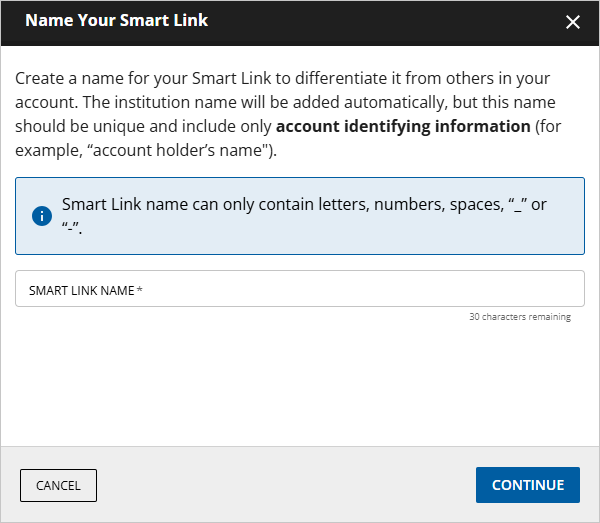Click the blue info circle icon

(x=42, y=216)
